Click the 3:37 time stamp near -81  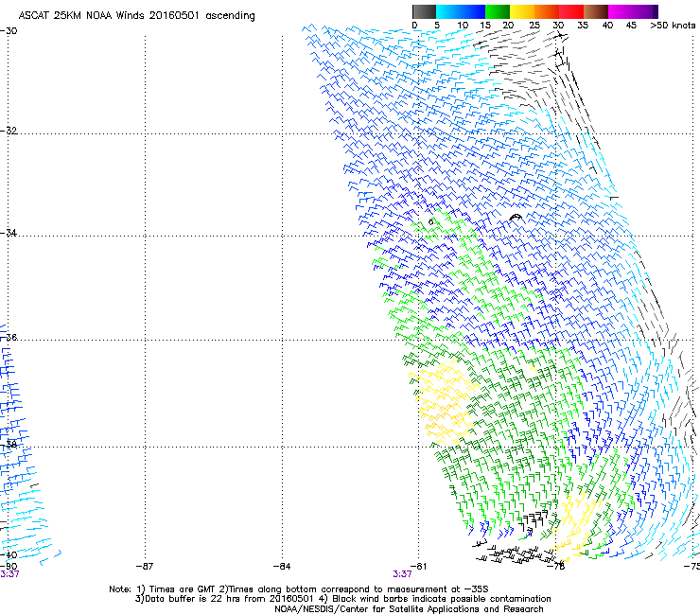point(402,574)
